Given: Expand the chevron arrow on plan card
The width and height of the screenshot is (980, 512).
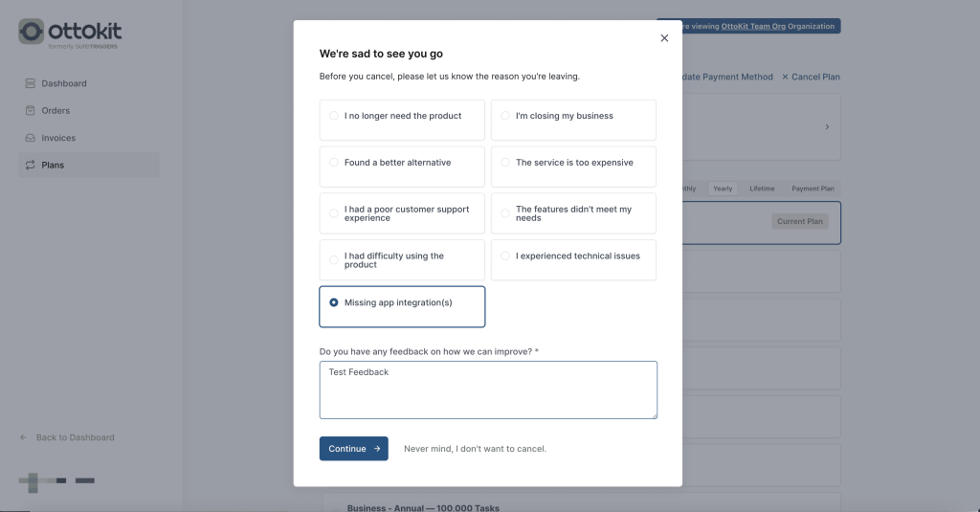Looking at the screenshot, I should 827,126.
